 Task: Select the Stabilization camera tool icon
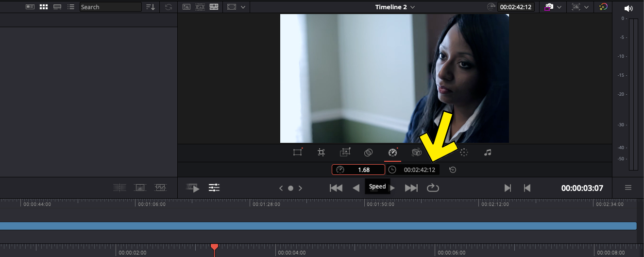click(x=416, y=153)
